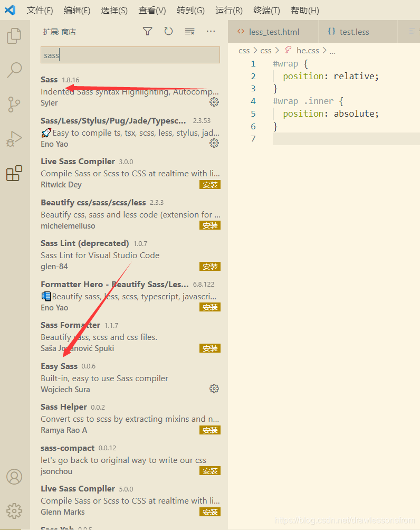The image size is (420, 530).
Task: Install Sass Lint (deprecated) extension
Action: click(x=210, y=267)
